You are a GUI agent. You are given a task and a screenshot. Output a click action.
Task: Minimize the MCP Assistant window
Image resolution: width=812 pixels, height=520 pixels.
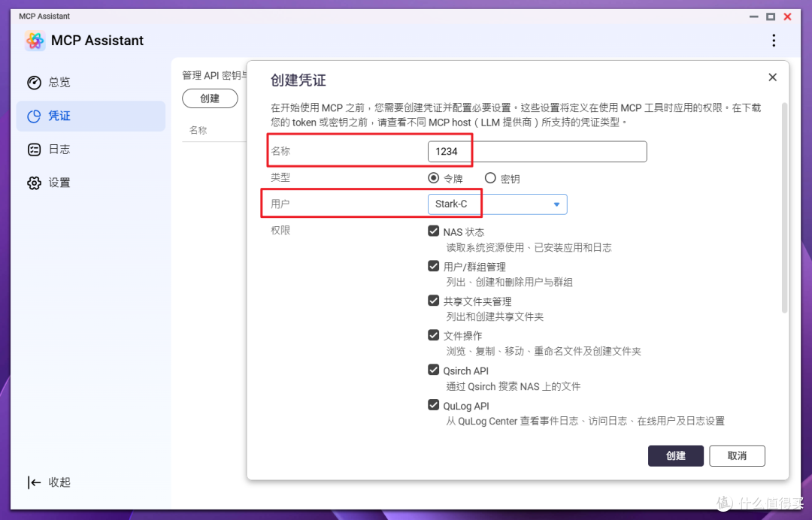[x=753, y=17]
